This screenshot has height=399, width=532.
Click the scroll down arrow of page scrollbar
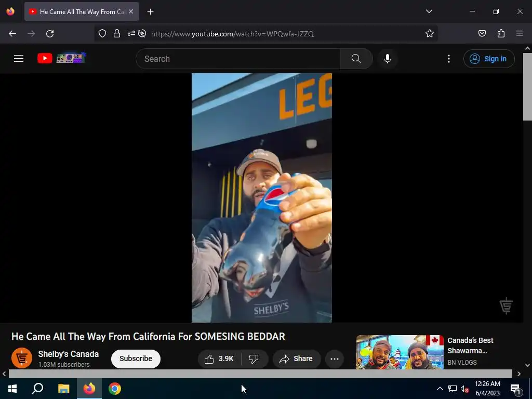click(527, 365)
